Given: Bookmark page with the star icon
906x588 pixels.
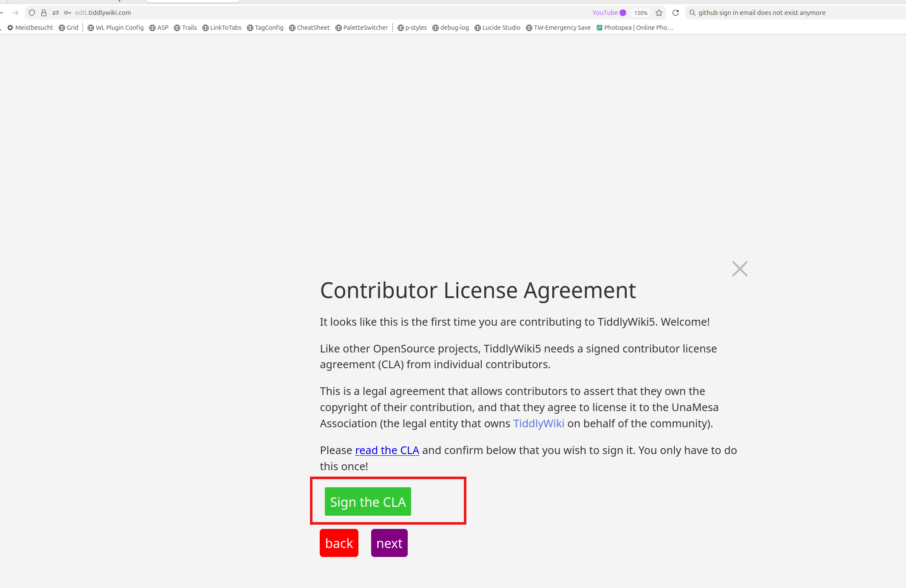Looking at the screenshot, I should click(x=659, y=13).
